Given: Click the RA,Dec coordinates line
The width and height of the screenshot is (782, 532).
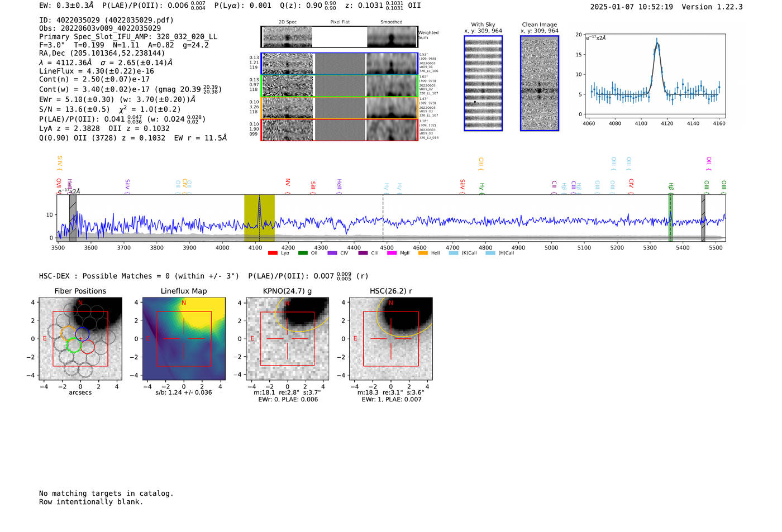Looking at the screenshot, I should pyautogui.click(x=102, y=54).
